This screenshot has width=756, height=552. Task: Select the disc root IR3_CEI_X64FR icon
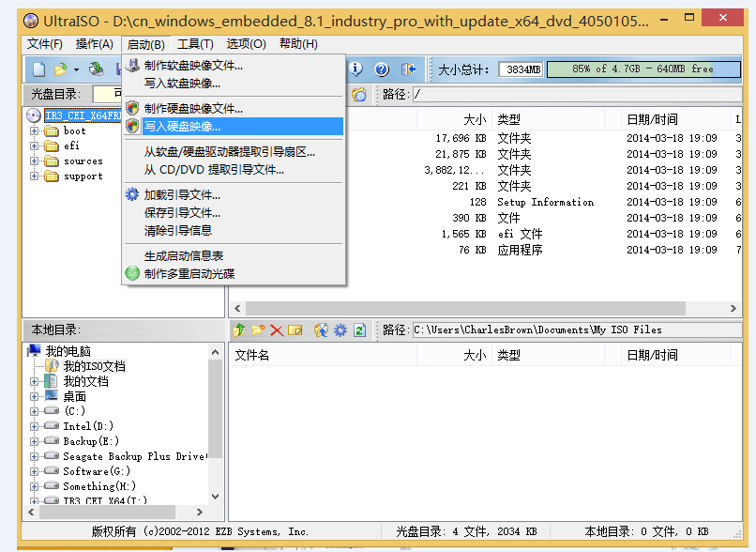(33, 115)
